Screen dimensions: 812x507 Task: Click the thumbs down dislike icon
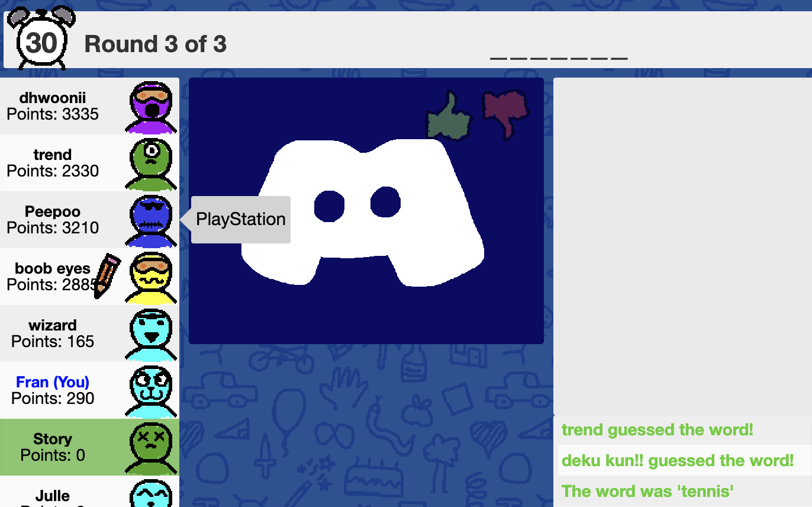click(x=506, y=114)
